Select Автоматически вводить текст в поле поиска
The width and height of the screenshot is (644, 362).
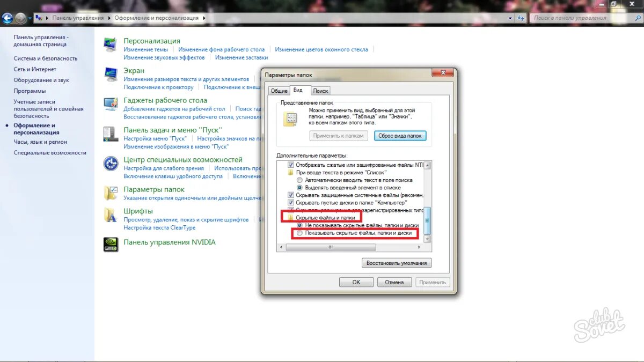(x=299, y=180)
